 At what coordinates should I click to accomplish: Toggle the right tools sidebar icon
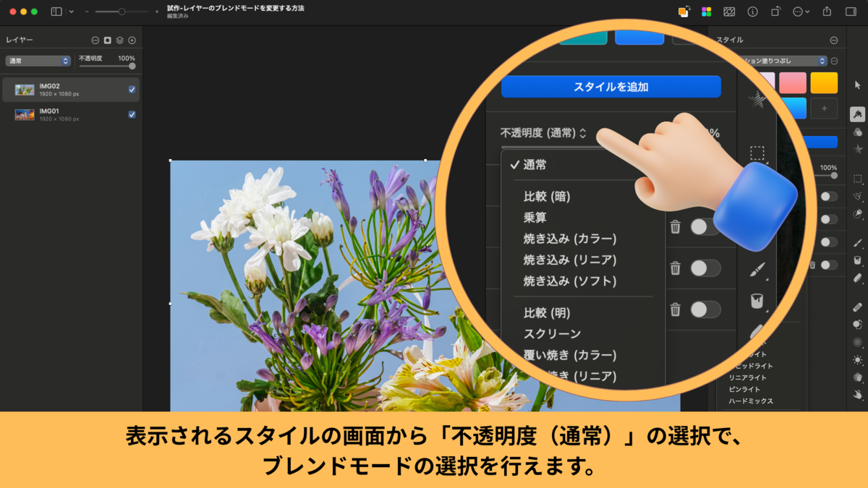[x=851, y=12]
